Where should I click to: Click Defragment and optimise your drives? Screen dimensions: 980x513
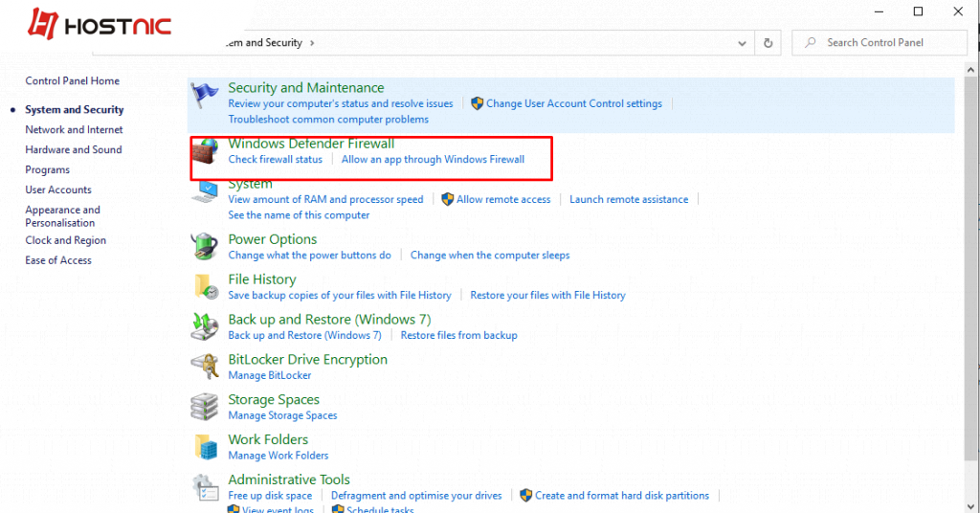[416, 496]
